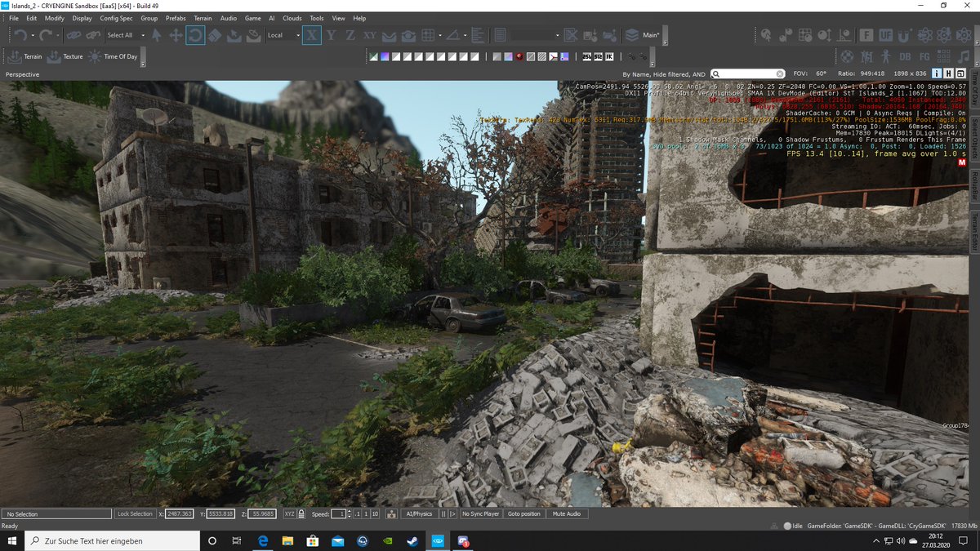The height and width of the screenshot is (551, 980).
Task: Select the Rotate tool
Action: click(x=196, y=35)
